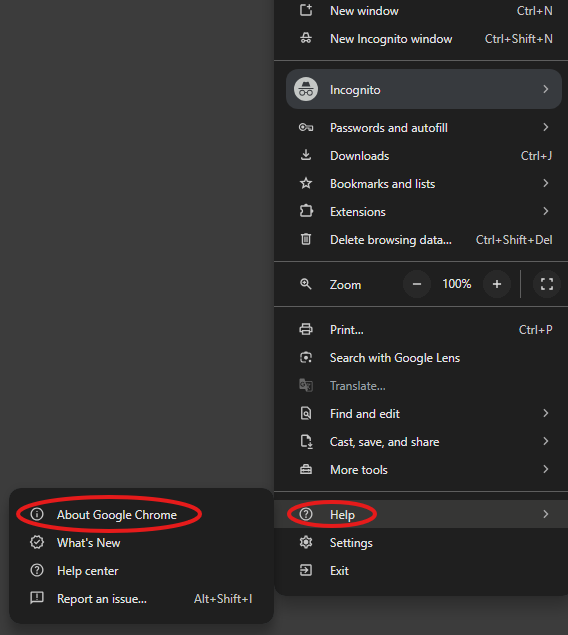The height and width of the screenshot is (635, 568).
Task: Open Settings from the menu
Action: click(421, 543)
